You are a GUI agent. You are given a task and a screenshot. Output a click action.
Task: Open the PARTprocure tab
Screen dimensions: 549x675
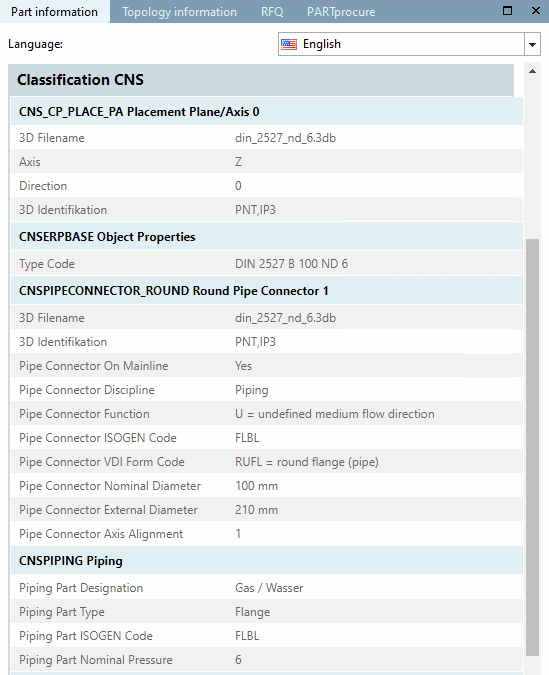[341, 12]
